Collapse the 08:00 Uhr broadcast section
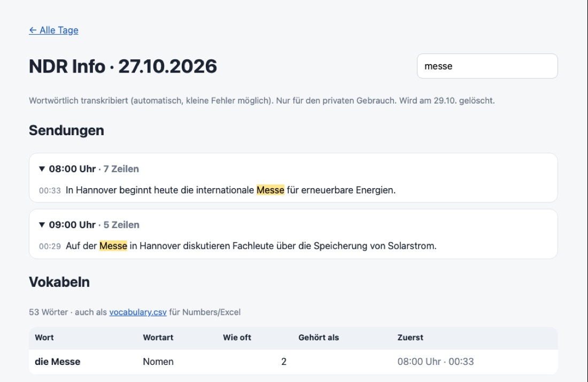 coord(89,169)
